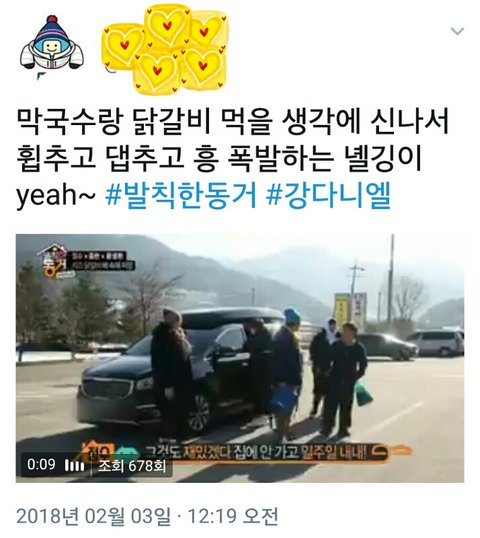Click the 0:09 video time indicator
Viewport: 480px width, 538px height.
tap(41, 465)
